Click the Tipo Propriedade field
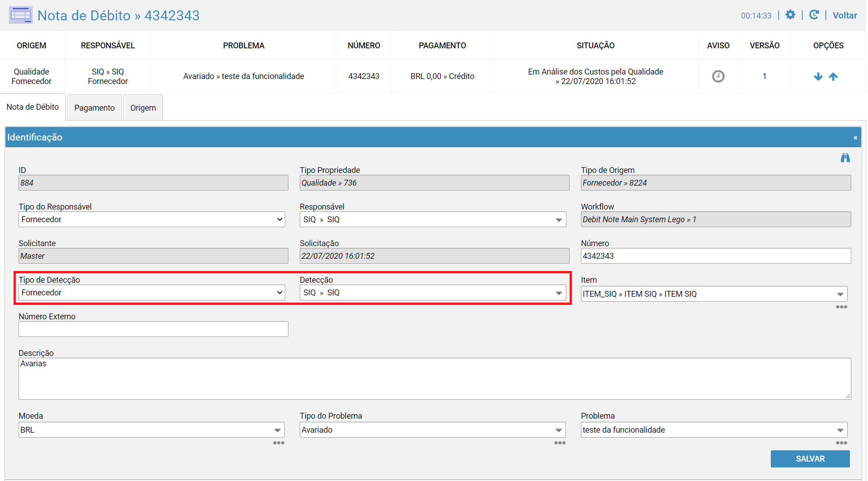This screenshot has width=868, height=481. click(434, 183)
